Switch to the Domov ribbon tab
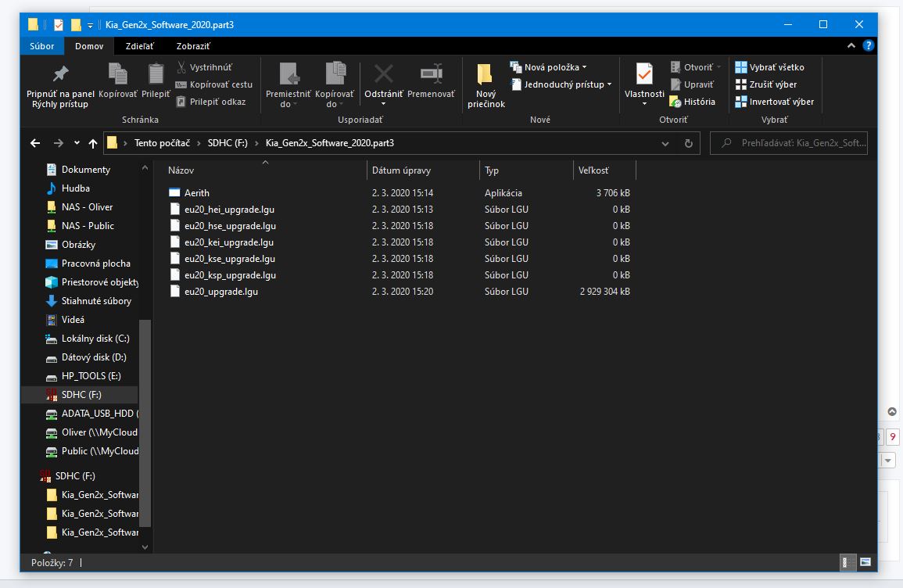The image size is (903, 588). 89,46
